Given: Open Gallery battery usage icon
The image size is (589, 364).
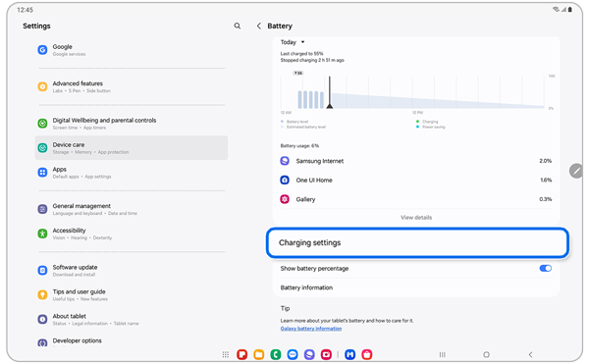Looking at the screenshot, I should click(285, 199).
